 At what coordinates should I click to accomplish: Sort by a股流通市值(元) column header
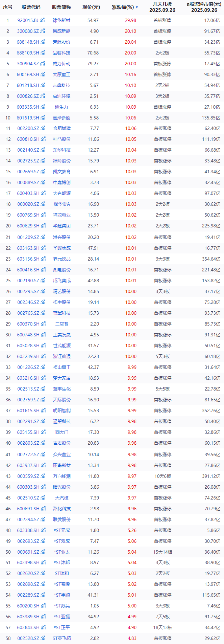pyautogui.click(x=204, y=7)
